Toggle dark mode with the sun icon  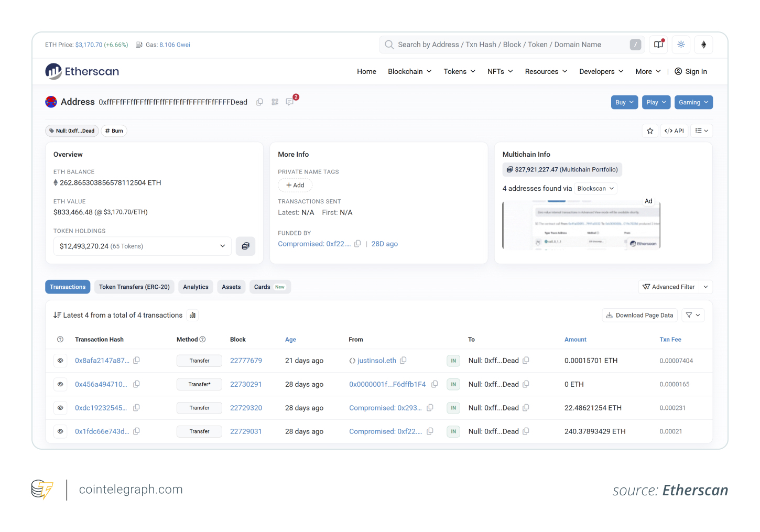(x=681, y=45)
